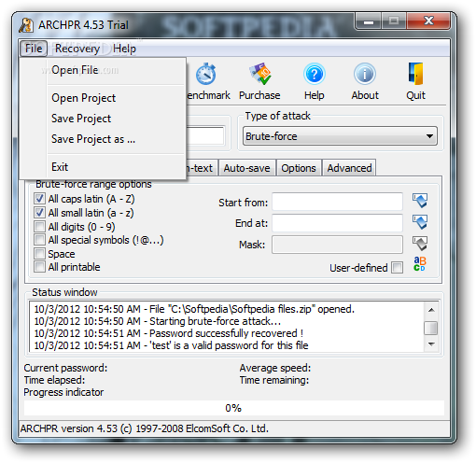Click the "'test' is a valid password" line

[171, 345]
